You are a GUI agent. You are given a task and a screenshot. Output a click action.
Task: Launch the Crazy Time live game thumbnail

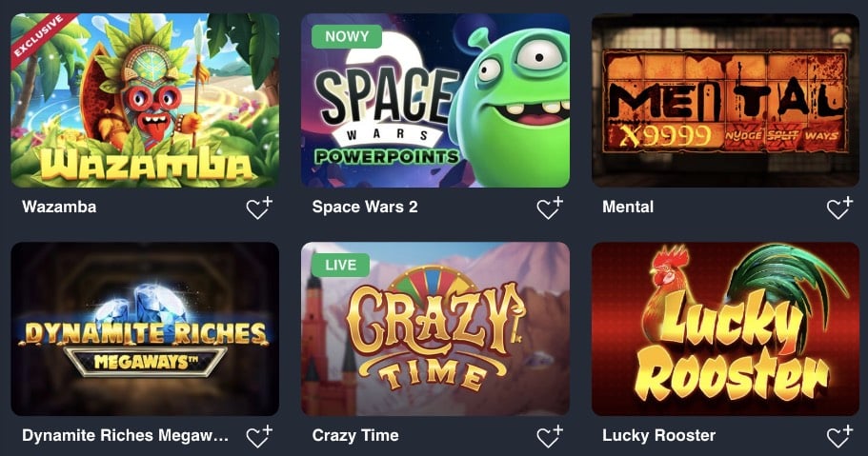tap(435, 328)
